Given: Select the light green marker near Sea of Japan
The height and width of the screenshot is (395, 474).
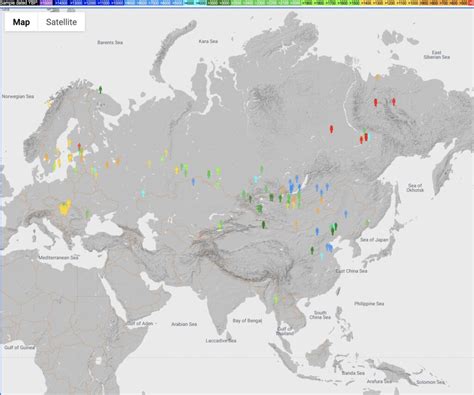Looking at the screenshot, I should point(367,223).
